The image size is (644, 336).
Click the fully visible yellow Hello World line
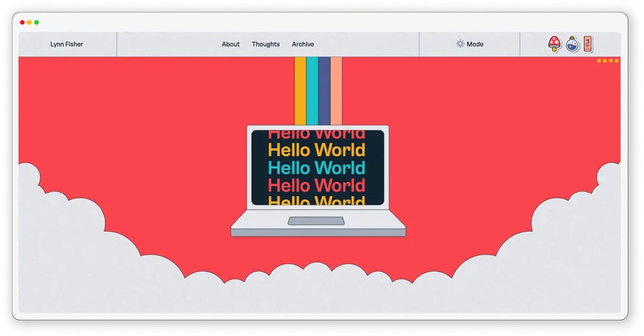[317, 150]
